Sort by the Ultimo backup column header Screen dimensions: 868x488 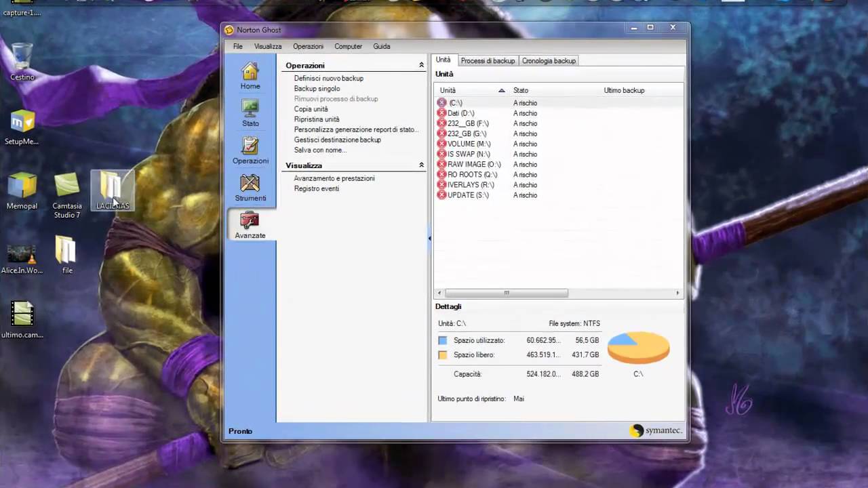[x=624, y=90]
